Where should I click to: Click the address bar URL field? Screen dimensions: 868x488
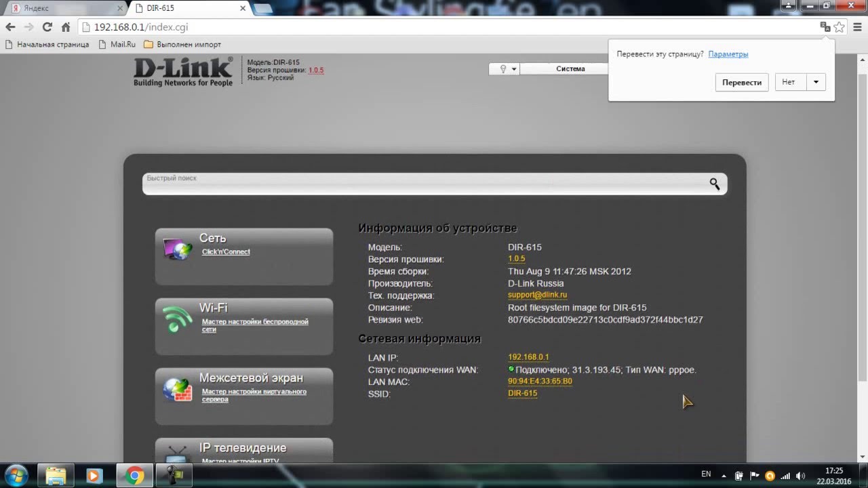[x=448, y=27]
